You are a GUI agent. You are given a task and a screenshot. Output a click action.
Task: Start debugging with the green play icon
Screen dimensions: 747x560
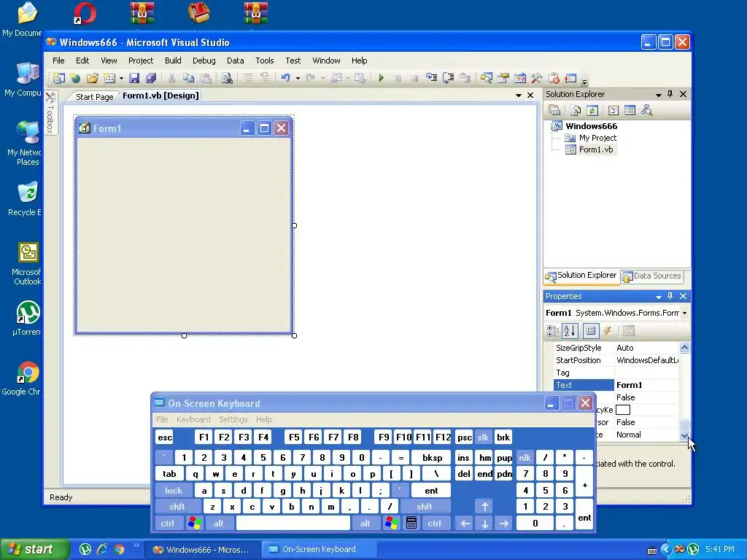pos(381,78)
